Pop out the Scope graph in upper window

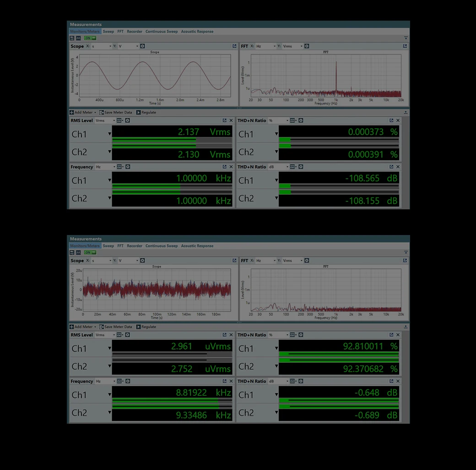coord(234,46)
